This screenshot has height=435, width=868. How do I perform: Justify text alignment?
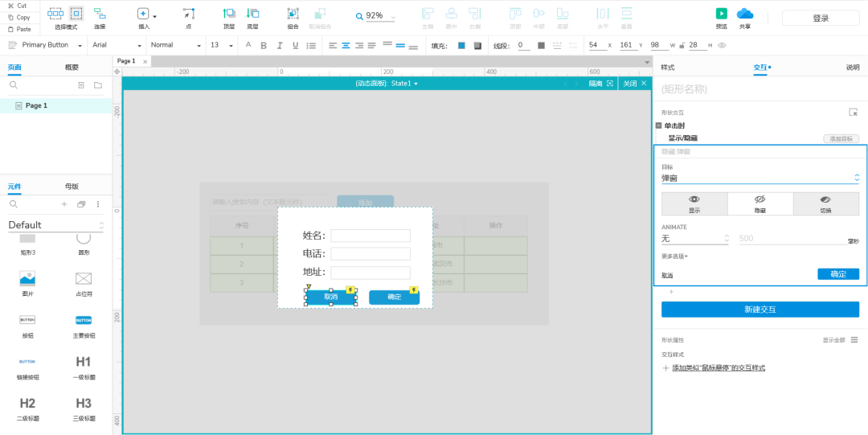371,46
